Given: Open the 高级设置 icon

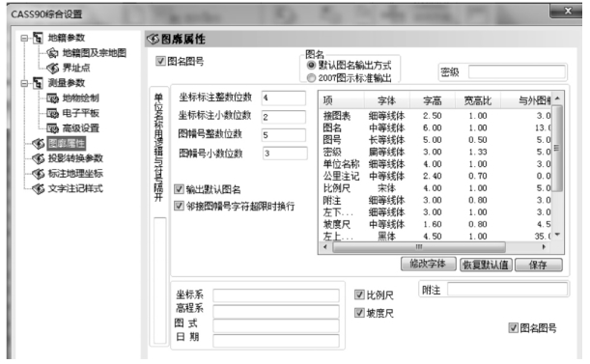Looking at the screenshot, I should [x=52, y=128].
